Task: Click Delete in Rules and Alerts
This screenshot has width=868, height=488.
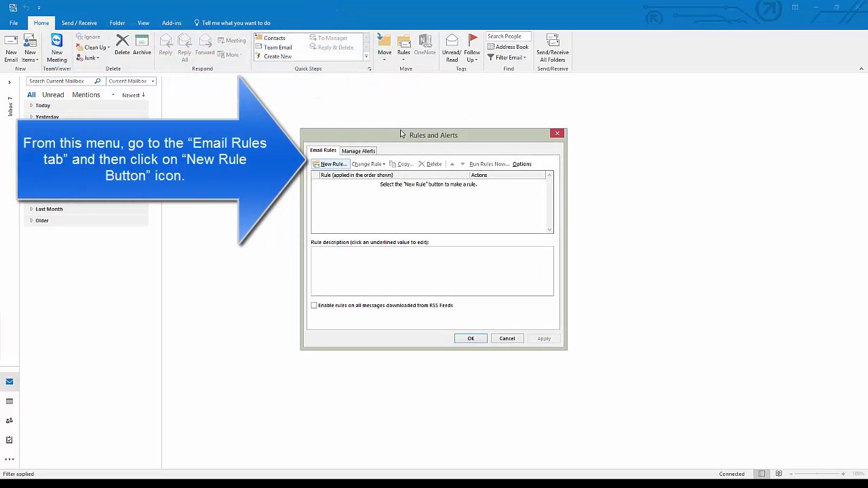Action: coord(430,164)
